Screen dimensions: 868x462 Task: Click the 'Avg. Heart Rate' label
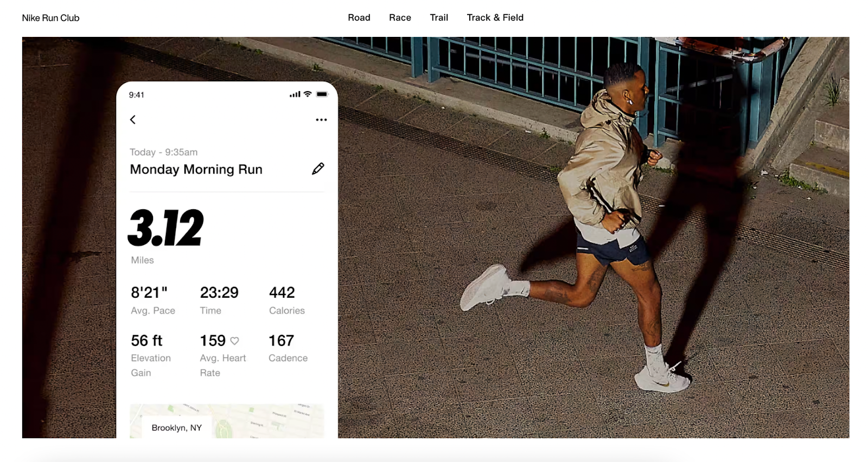pyautogui.click(x=223, y=365)
